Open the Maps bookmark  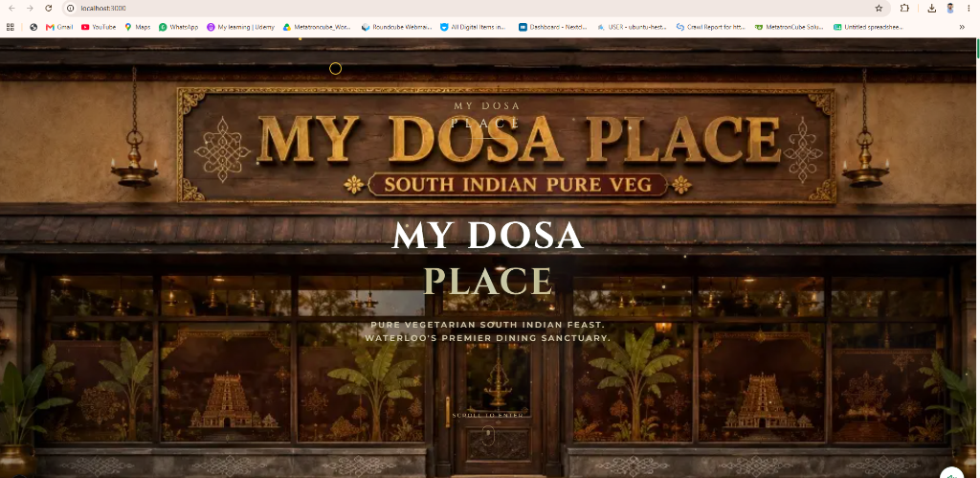click(x=138, y=27)
